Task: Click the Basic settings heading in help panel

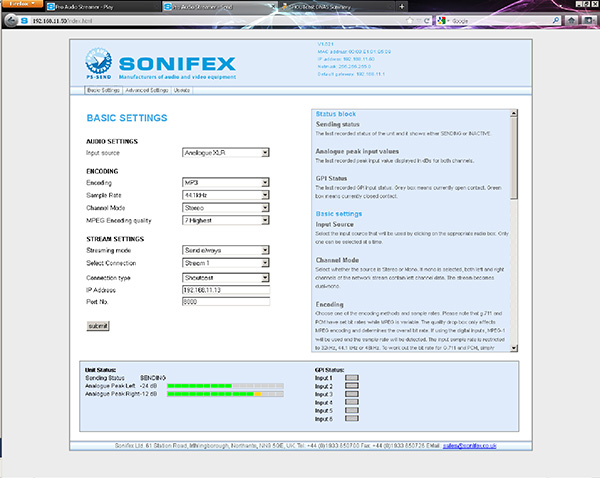Action: [339, 214]
